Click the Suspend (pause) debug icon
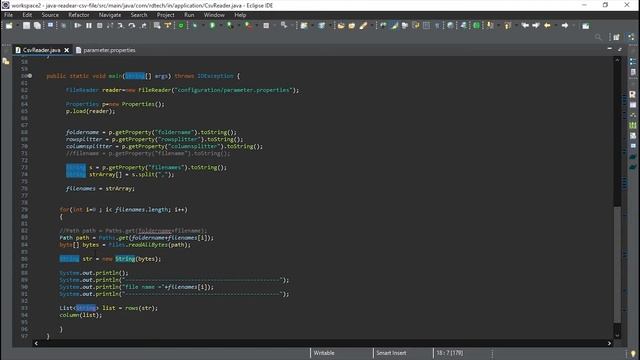Screen dimensions: 640x360 point(89,26)
